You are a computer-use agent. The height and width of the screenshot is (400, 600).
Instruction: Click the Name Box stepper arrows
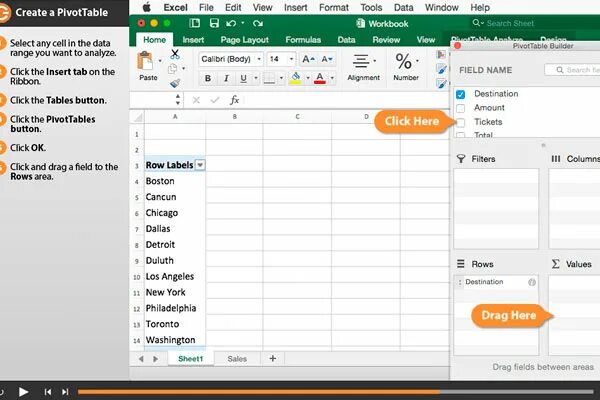[x=178, y=100]
